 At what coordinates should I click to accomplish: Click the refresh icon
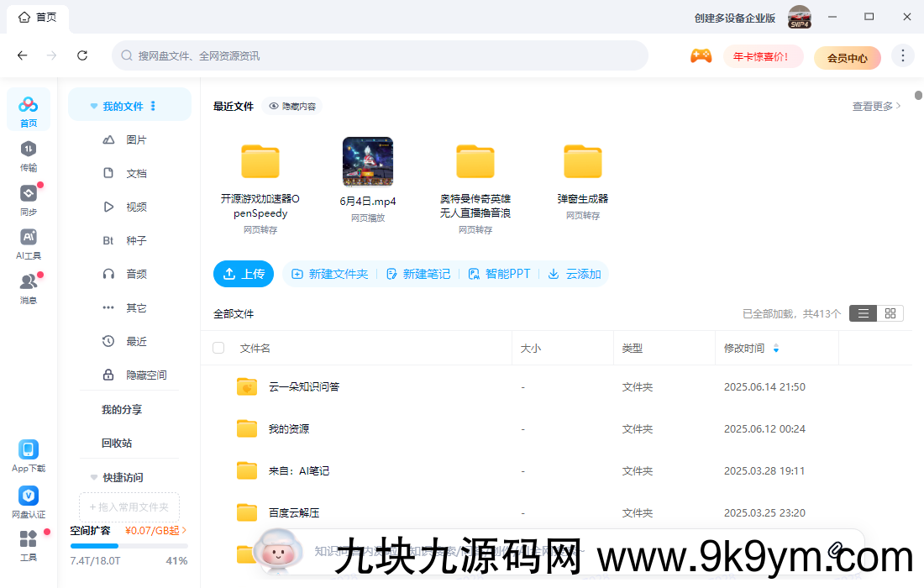click(82, 55)
